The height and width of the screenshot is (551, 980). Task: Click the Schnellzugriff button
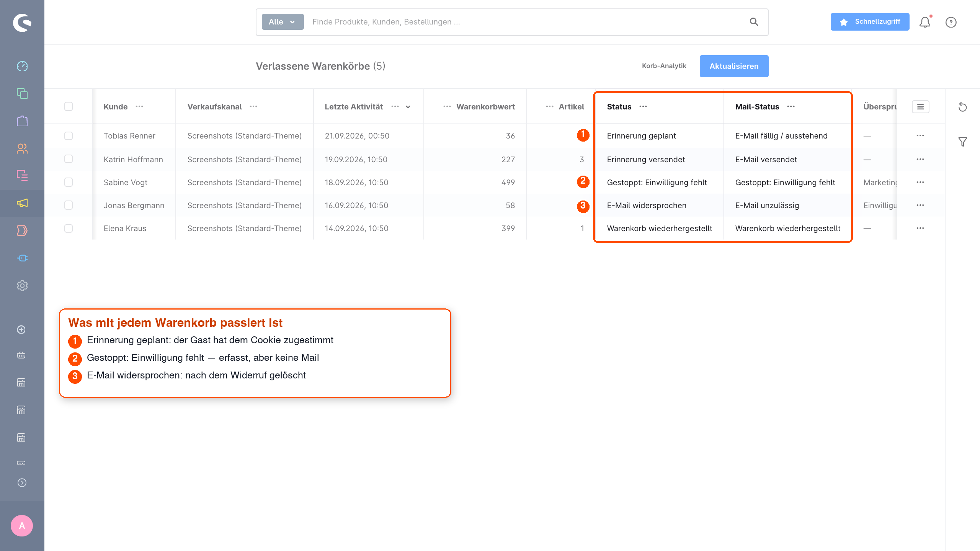point(870,22)
